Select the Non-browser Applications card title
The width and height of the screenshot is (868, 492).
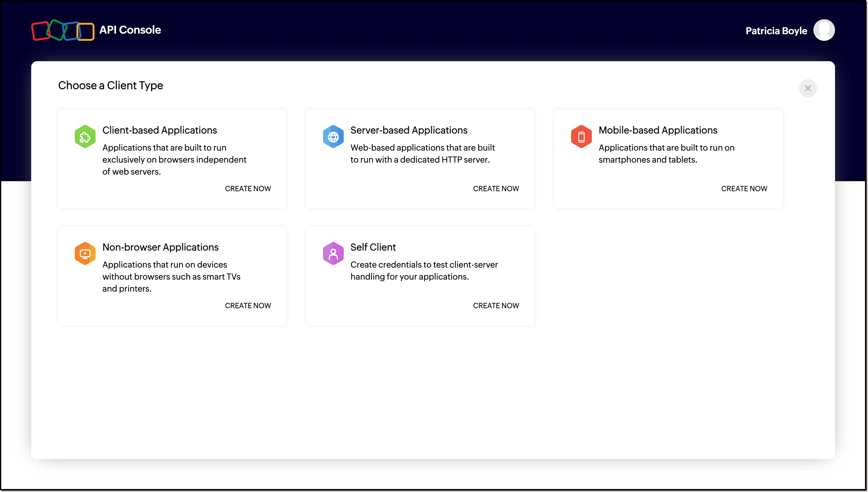click(160, 247)
